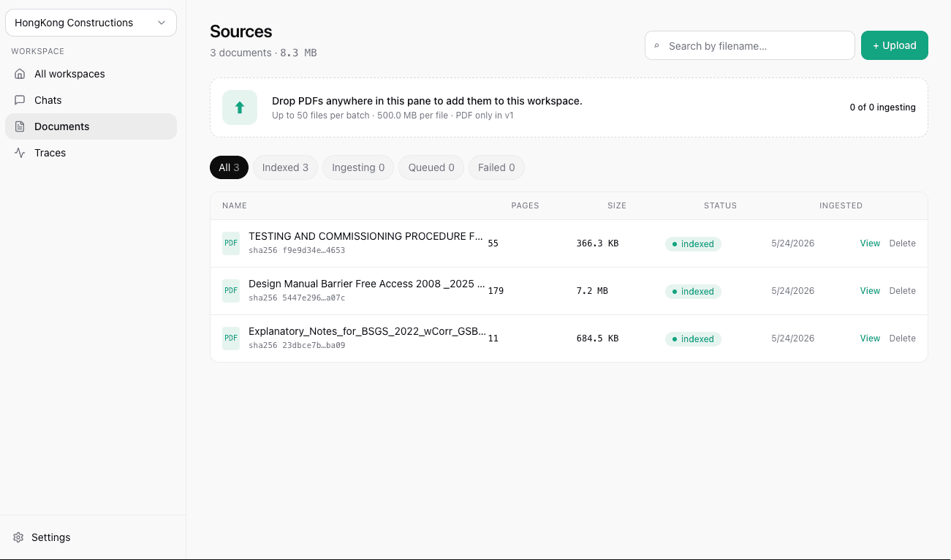Delete the Explanatory Notes for BSGS document
Screen dimensions: 951x560
tap(902, 338)
